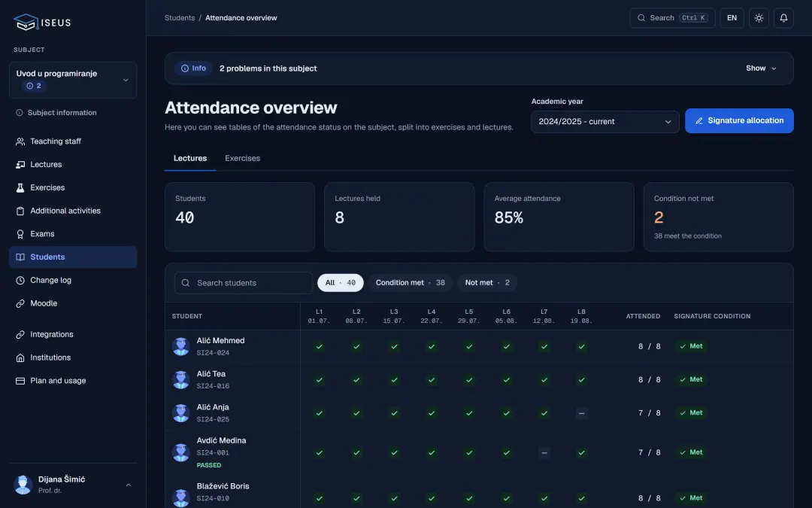Viewport: 812px width, 508px height.
Task: Open Academic year dropdown 2024/2025
Action: [x=604, y=122]
